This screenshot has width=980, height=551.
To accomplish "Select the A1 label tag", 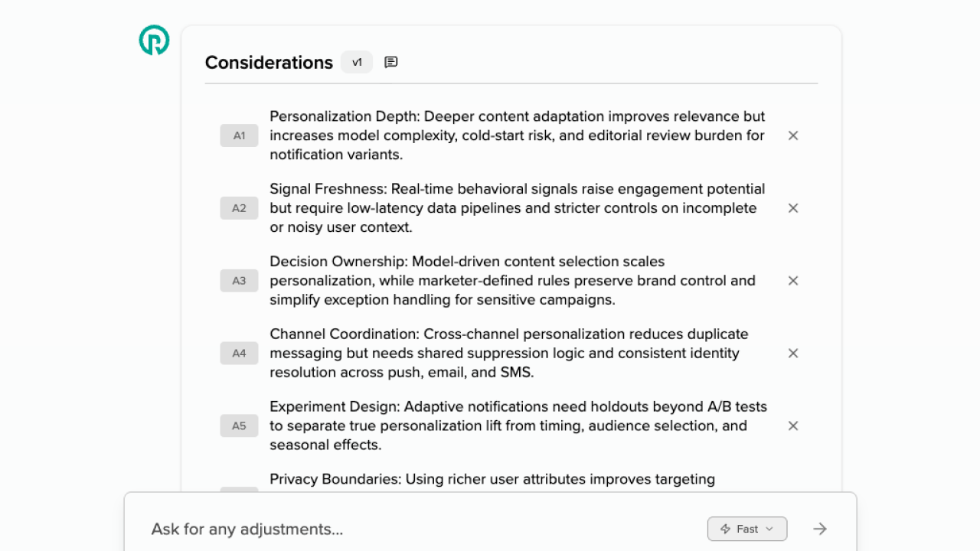I will (x=240, y=135).
